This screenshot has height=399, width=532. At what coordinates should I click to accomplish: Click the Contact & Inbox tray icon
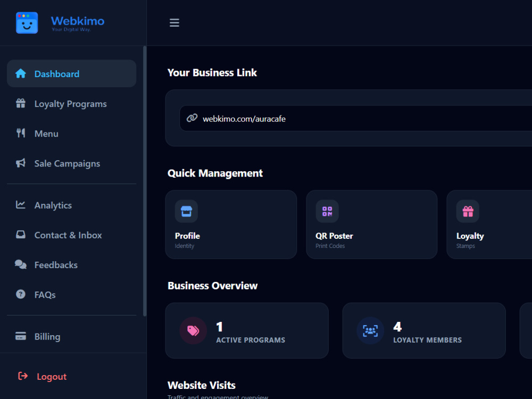21,235
